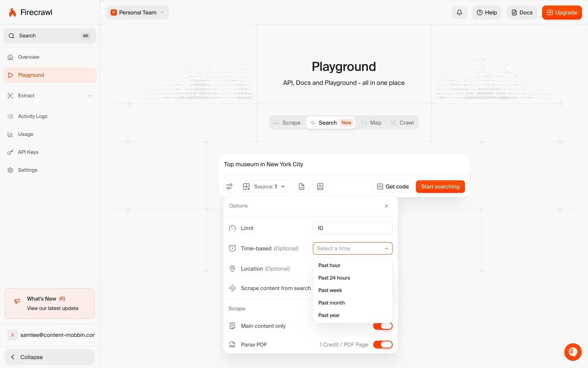588x368 pixels.
Task: Click the Get code button
Action: pyautogui.click(x=393, y=186)
